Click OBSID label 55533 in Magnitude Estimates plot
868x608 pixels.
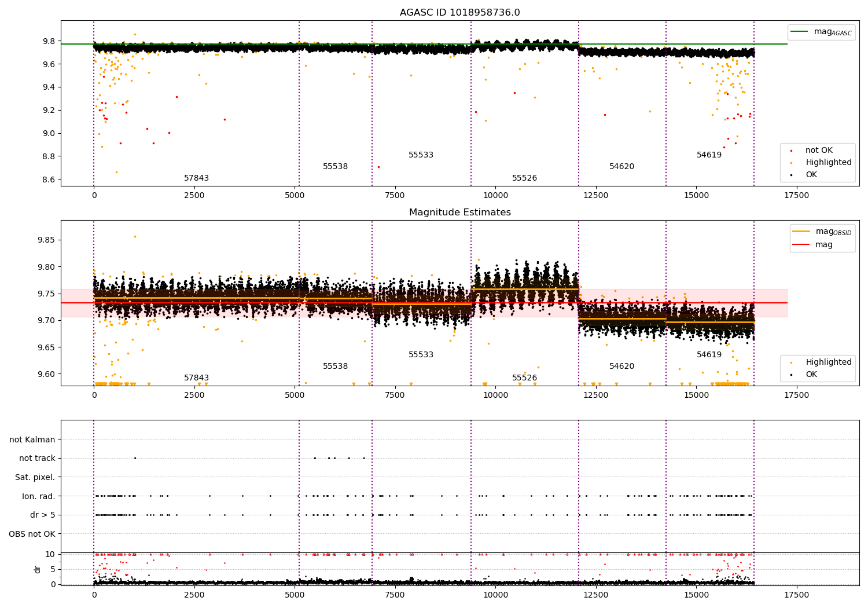click(x=421, y=355)
